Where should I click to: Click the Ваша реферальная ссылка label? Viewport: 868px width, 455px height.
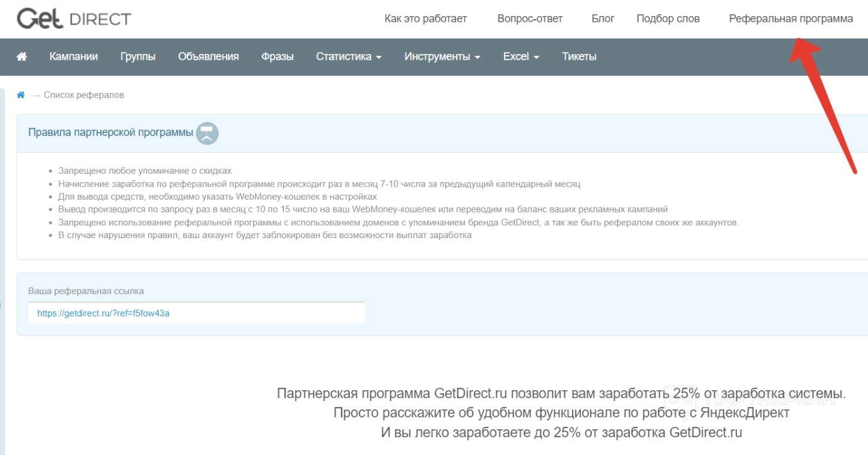86,291
